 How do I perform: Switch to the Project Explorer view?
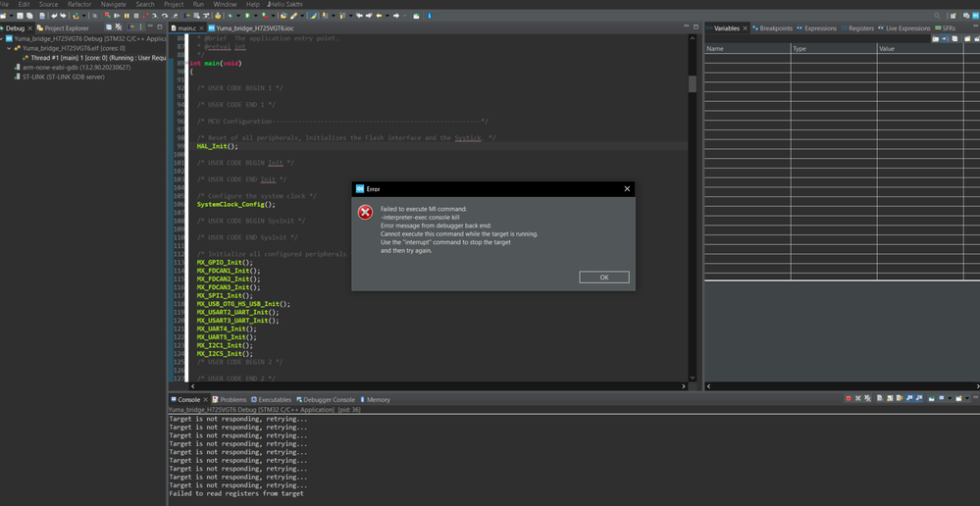tap(66, 28)
